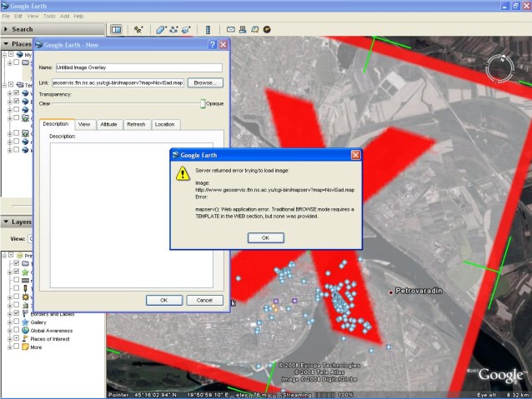Switch to the Altitude tab
The height and width of the screenshot is (399, 532).
point(108,124)
